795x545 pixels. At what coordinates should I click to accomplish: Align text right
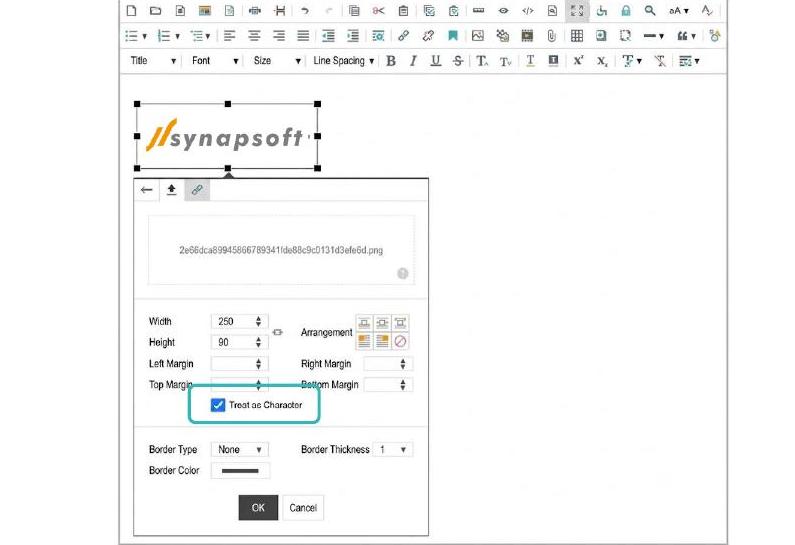click(x=279, y=35)
